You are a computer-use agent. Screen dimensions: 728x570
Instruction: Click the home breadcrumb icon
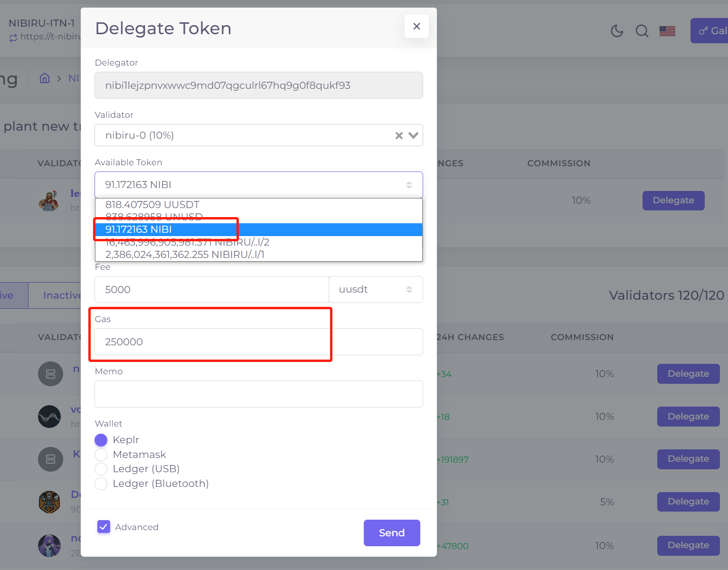[45, 78]
